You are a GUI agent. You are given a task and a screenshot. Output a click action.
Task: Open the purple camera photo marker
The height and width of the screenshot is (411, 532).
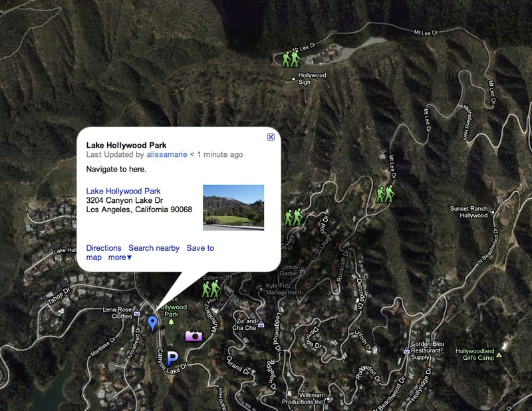click(194, 336)
